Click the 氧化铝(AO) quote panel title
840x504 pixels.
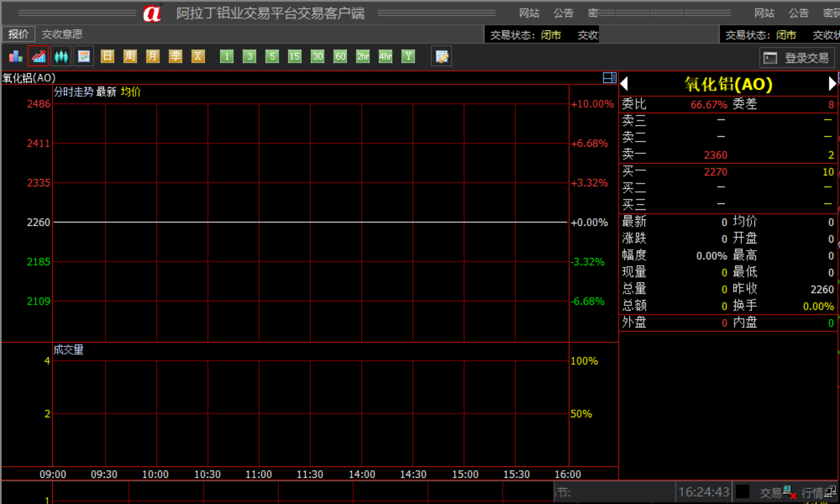pyautogui.click(x=729, y=84)
